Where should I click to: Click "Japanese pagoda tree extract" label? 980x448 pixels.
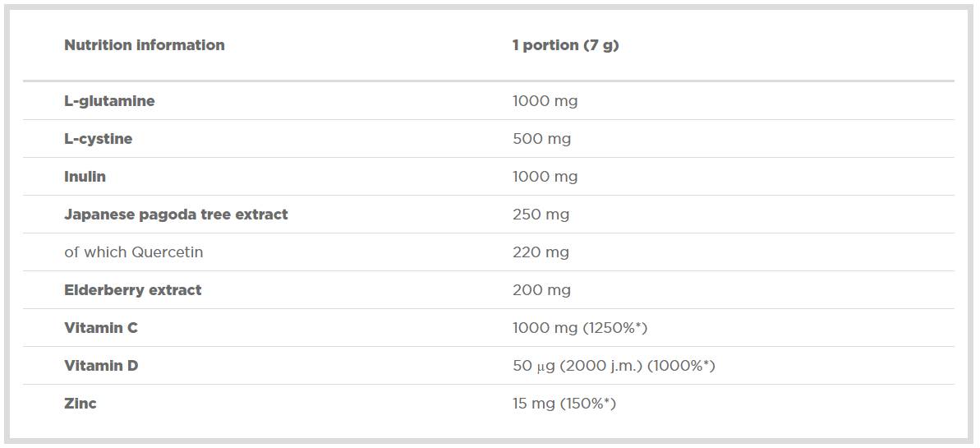(x=176, y=215)
